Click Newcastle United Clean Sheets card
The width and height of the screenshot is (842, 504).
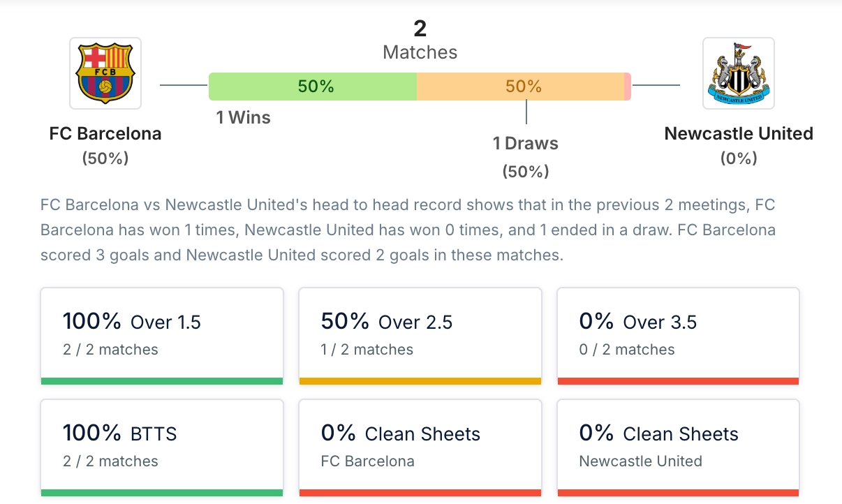tap(677, 447)
